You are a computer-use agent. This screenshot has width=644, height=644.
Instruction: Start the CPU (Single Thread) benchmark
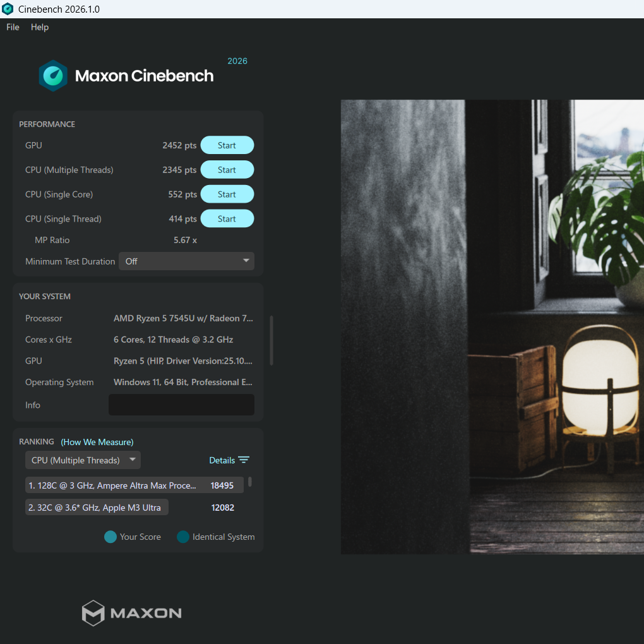227,218
